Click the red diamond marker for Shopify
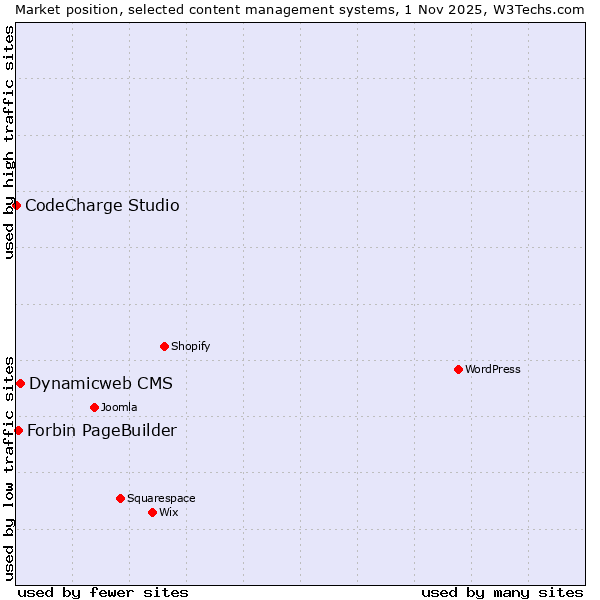 [x=164, y=346]
